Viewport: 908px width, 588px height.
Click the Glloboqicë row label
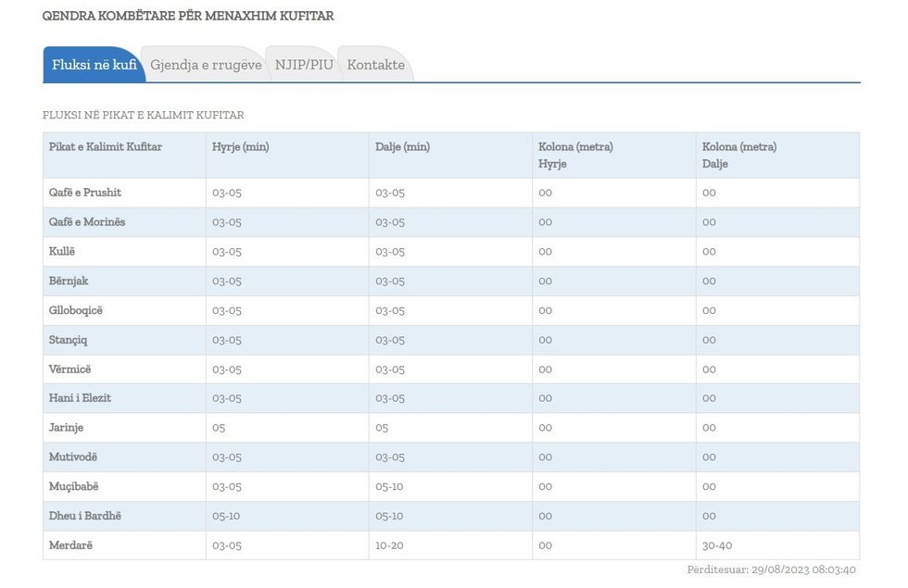(x=76, y=310)
